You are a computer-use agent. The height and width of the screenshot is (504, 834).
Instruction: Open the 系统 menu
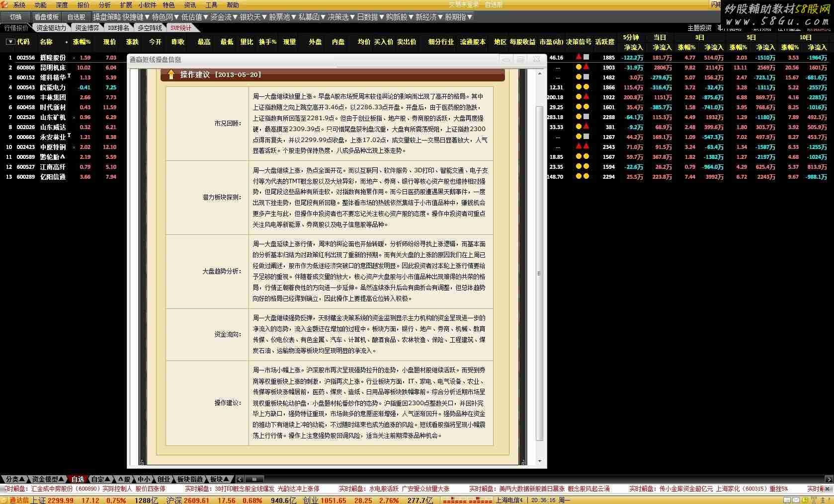19,5
